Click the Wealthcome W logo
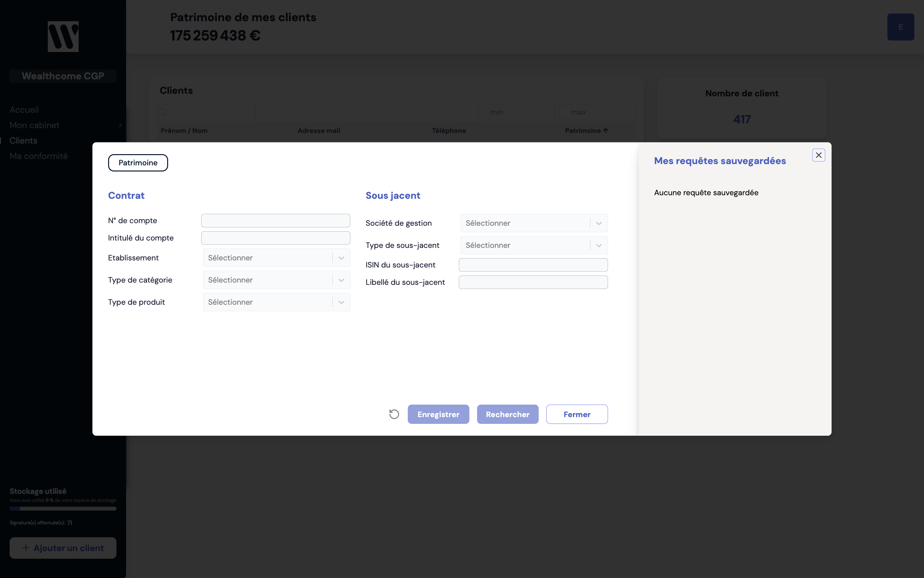Image resolution: width=924 pixels, height=578 pixels. pyautogui.click(x=63, y=37)
